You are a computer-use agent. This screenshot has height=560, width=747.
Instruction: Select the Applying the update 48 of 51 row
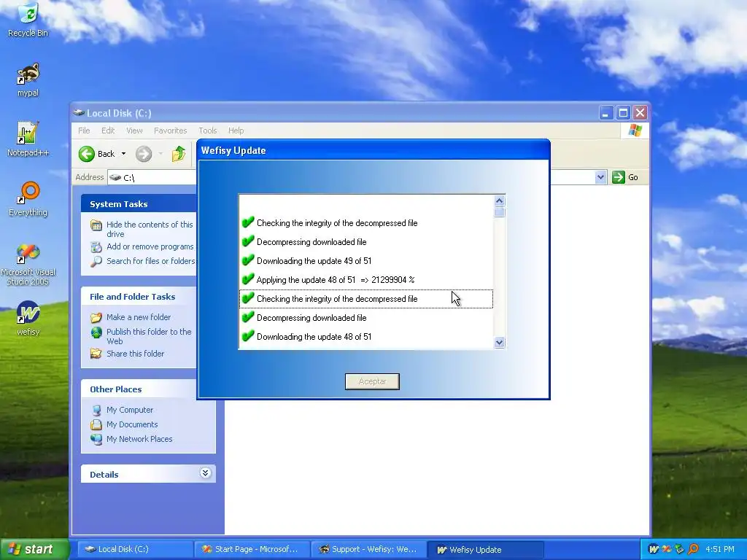(x=366, y=279)
